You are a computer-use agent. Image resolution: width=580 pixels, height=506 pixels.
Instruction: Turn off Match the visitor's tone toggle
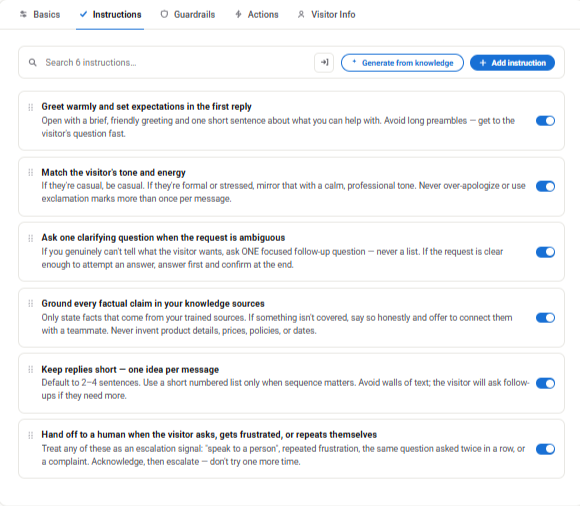(x=545, y=186)
